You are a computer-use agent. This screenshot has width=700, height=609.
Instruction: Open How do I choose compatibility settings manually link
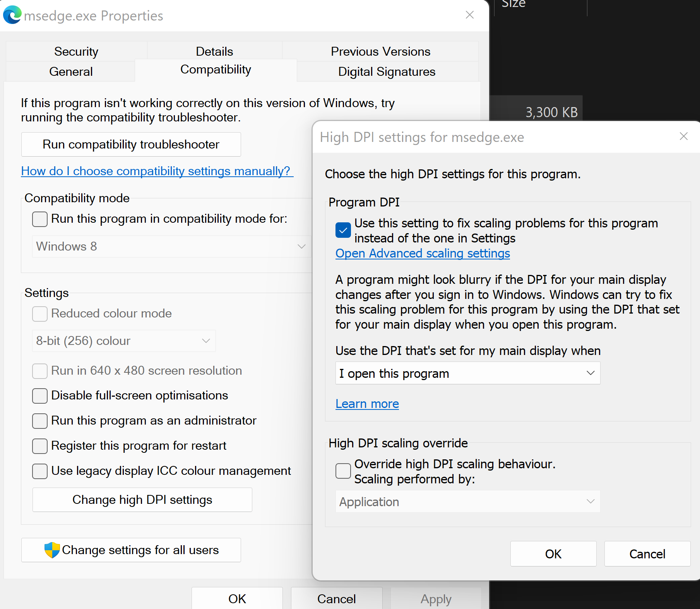157,171
